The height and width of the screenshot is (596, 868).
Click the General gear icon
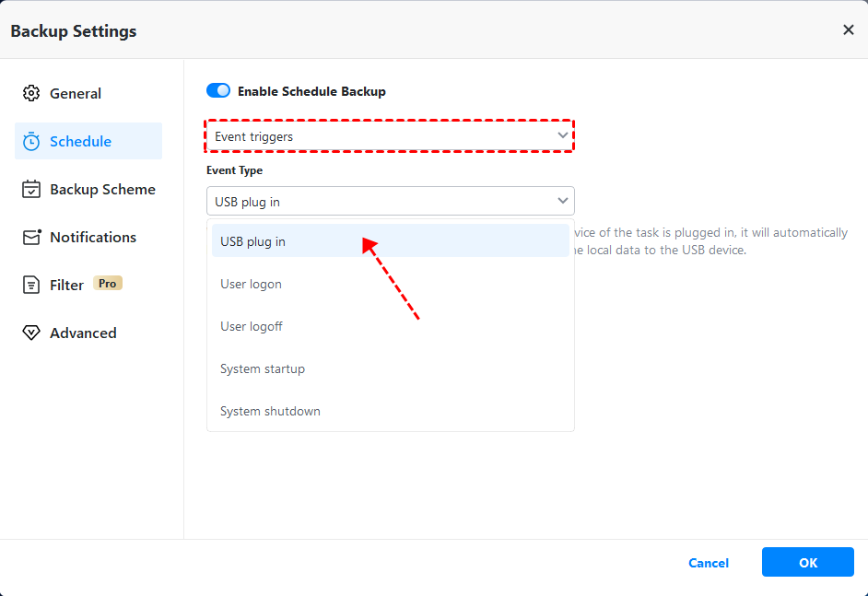31,93
